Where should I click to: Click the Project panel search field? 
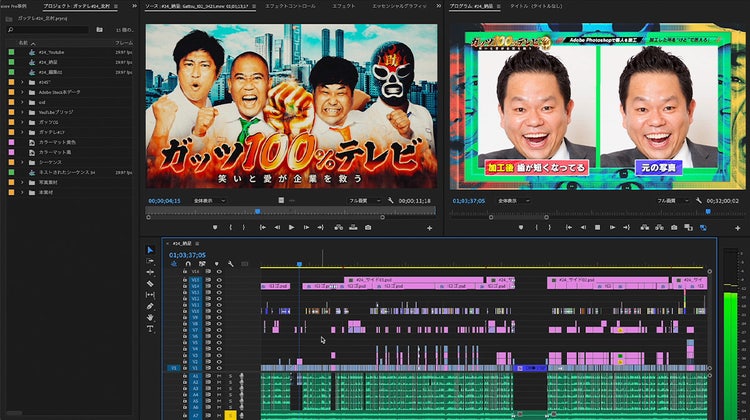point(48,30)
